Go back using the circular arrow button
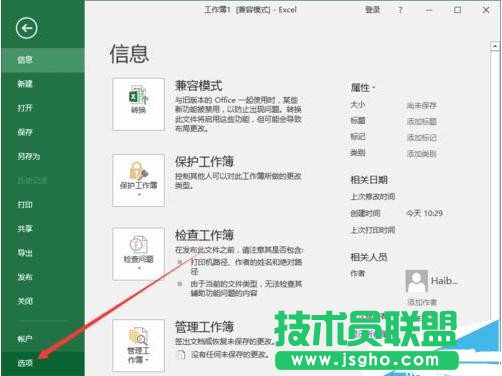Viewport: 502px width, 376px height. [x=26, y=28]
